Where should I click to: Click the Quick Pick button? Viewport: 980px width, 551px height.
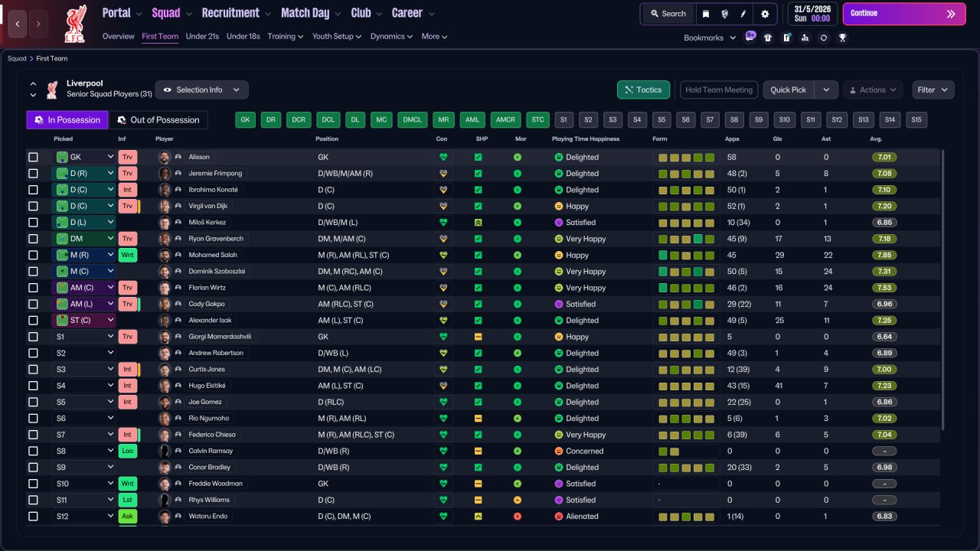point(789,90)
